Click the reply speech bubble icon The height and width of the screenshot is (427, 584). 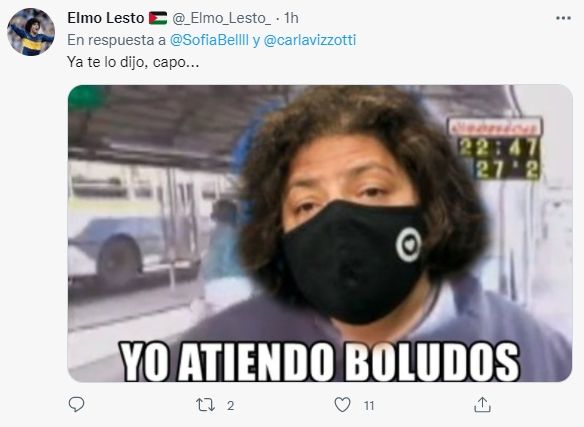point(77,404)
